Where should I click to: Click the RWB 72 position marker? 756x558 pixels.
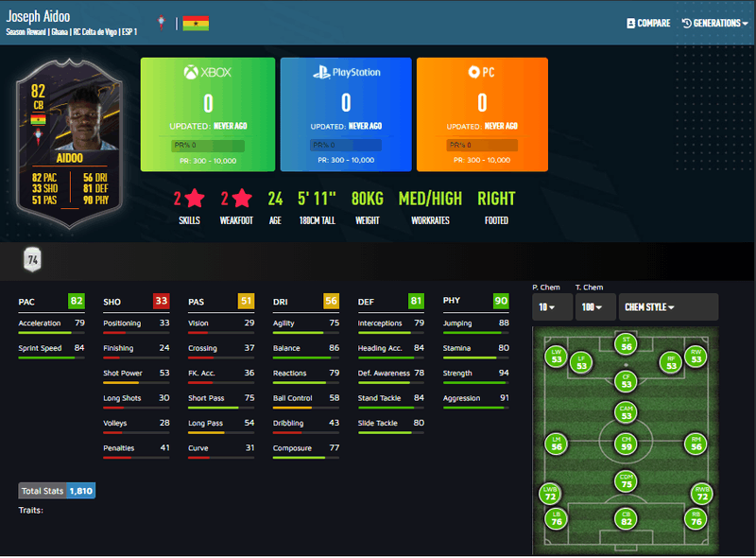[702, 494]
